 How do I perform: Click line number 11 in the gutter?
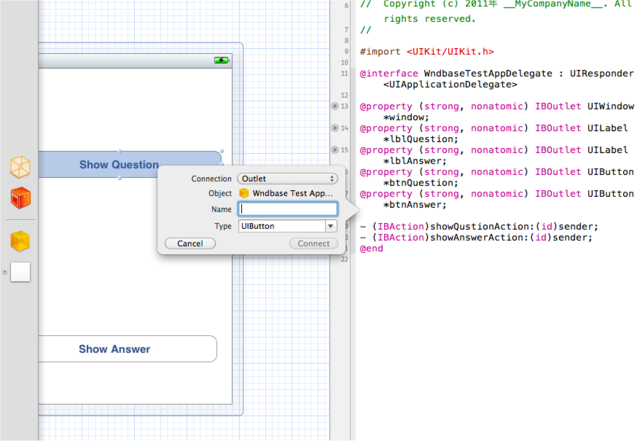tap(344, 74)
